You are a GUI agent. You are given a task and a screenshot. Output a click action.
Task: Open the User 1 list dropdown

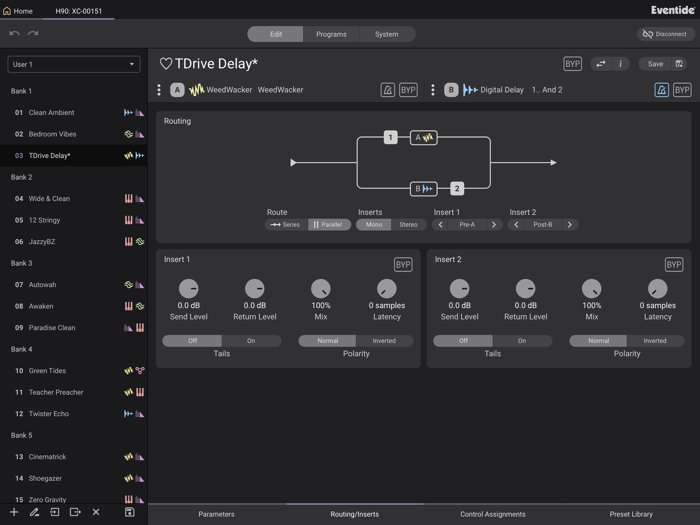(x=74, y=64)
